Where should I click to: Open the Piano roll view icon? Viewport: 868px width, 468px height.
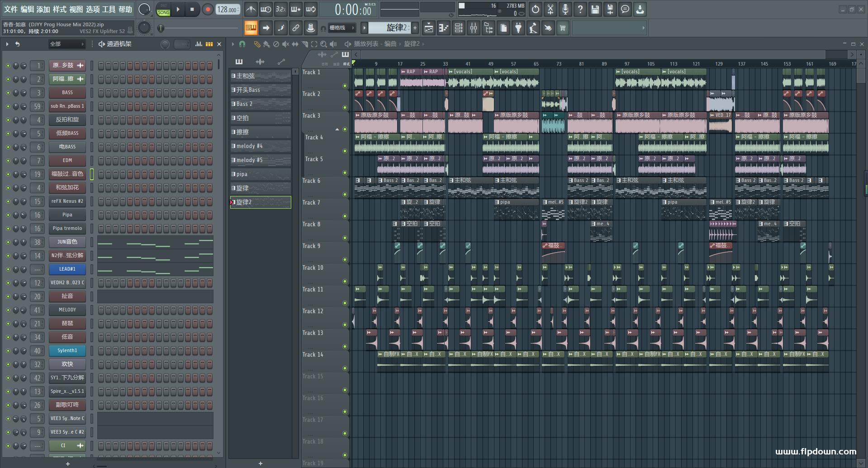pos(444,28)
